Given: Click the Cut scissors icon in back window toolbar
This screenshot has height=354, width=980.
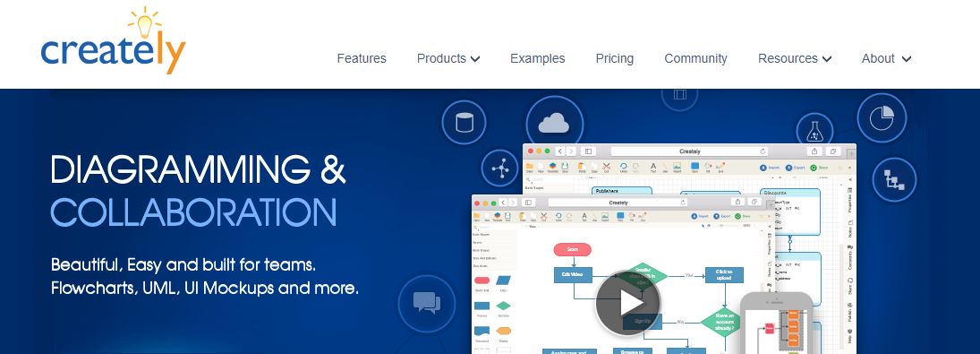Looking at the screenshot, I should tap(606, 167).
